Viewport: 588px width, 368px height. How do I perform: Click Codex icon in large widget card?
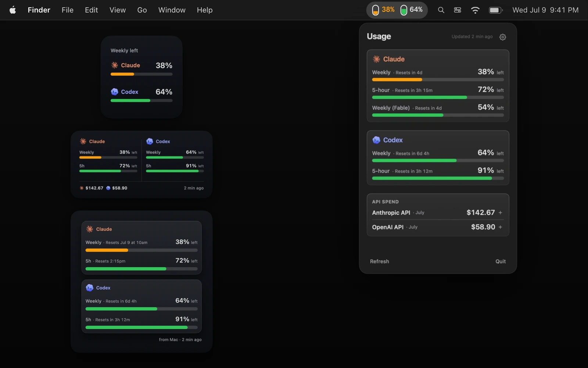click(90, 288)
